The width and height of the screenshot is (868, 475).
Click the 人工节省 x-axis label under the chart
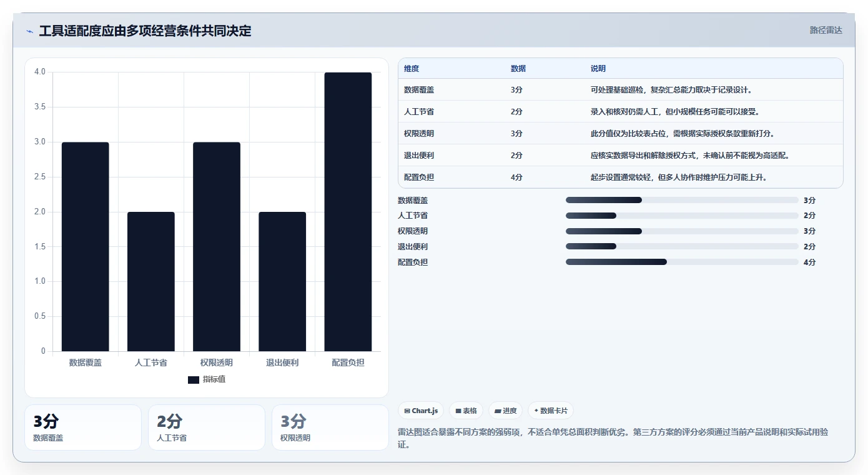pyautogui.click(x=151, y=362)
